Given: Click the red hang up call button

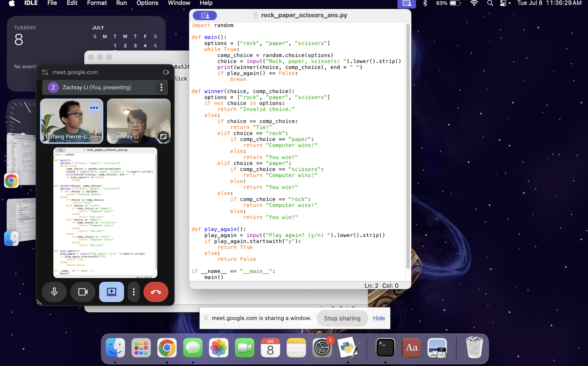Looking at the screenshot, I should pos(156,292).
